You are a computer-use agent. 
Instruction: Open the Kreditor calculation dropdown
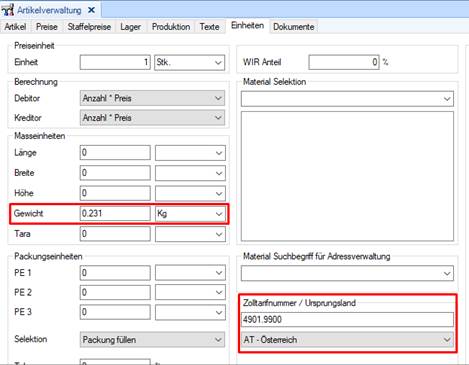[152, 118]
